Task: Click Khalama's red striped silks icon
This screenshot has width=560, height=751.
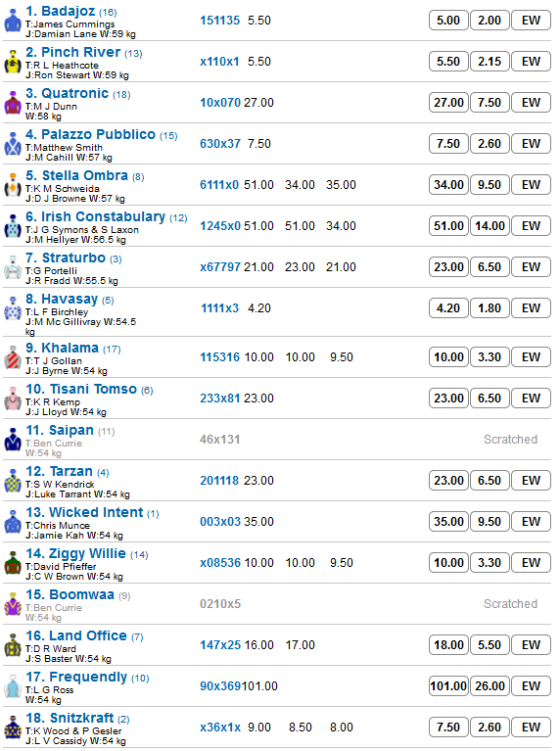Action: tap(13, 357)
